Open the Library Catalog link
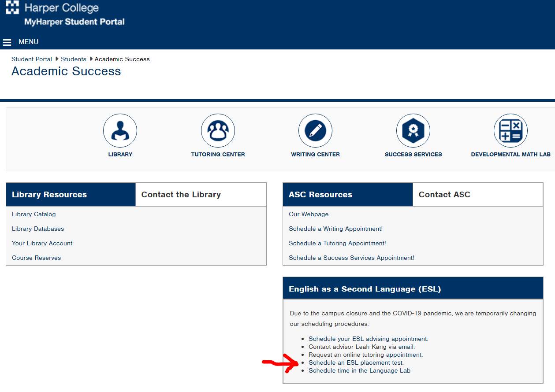 click(34, 214)
